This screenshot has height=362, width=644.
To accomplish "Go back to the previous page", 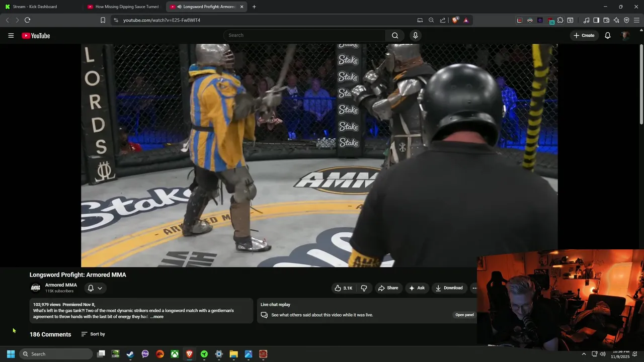I will click(7, 20).
